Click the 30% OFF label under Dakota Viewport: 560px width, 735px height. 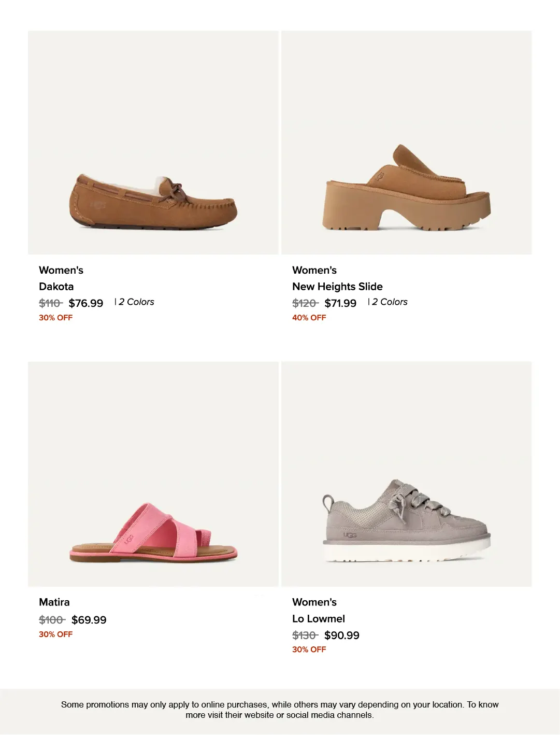(56, 318)
